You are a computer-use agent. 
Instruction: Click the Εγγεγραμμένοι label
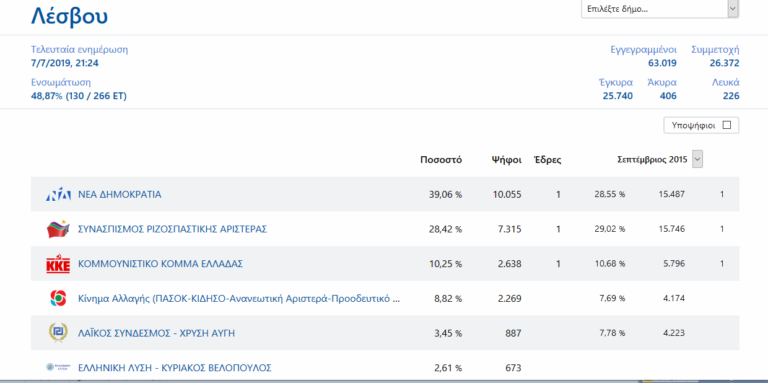point(644,49)
